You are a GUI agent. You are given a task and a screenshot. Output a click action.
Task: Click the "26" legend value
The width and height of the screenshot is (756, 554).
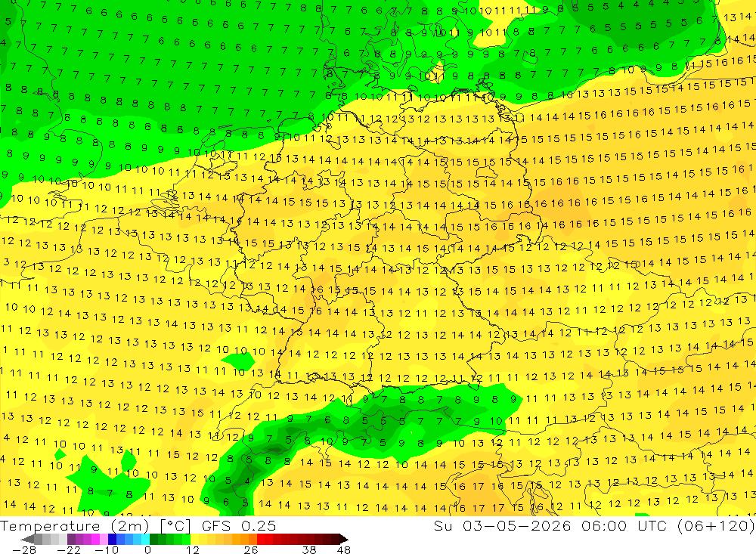[x=251, y=549]
